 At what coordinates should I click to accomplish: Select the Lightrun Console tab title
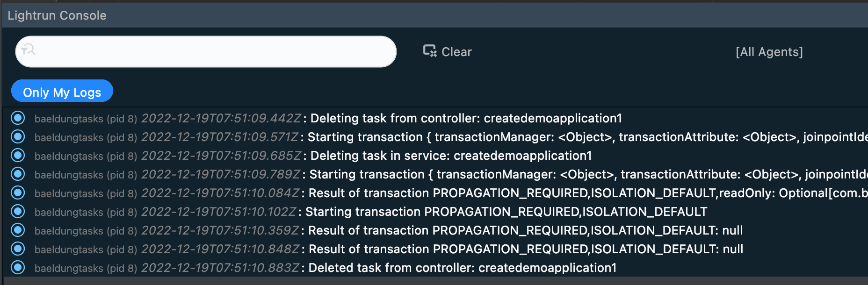pyautogui.click(x=57, y=15)
